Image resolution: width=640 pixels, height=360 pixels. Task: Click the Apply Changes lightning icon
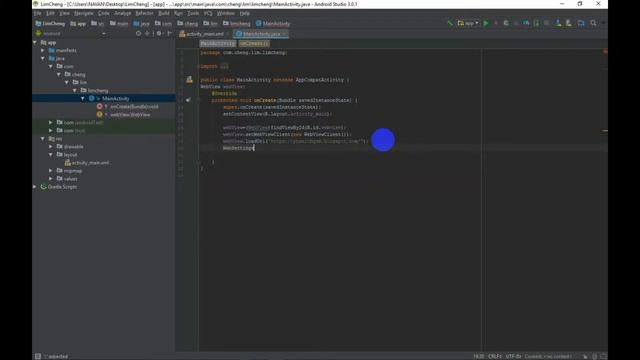click(496, 23)
